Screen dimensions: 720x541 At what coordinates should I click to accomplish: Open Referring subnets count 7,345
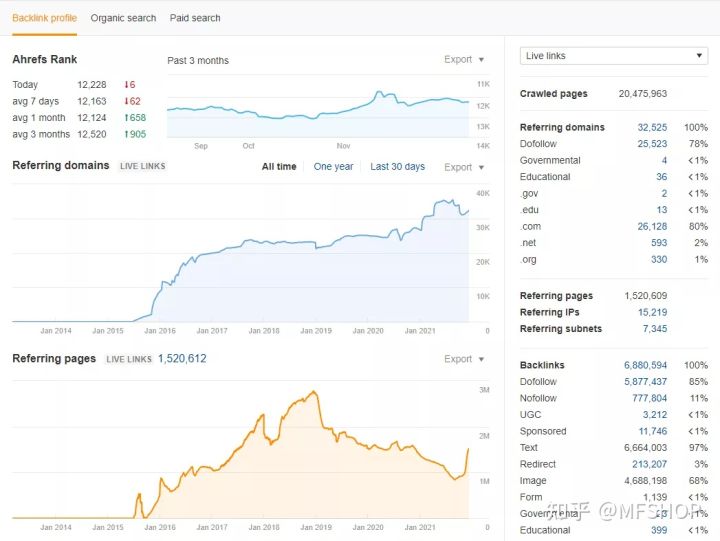(655, 329)
